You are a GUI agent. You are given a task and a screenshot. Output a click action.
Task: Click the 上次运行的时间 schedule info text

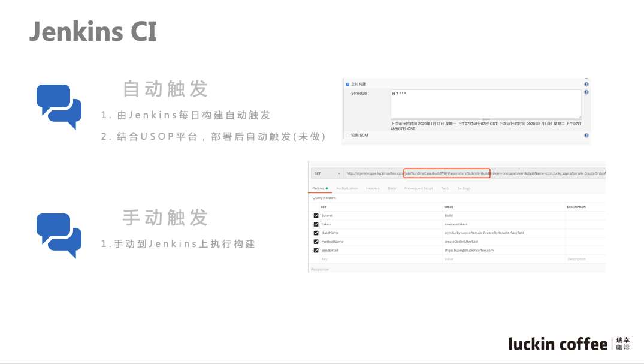click(x=485, y=126)
